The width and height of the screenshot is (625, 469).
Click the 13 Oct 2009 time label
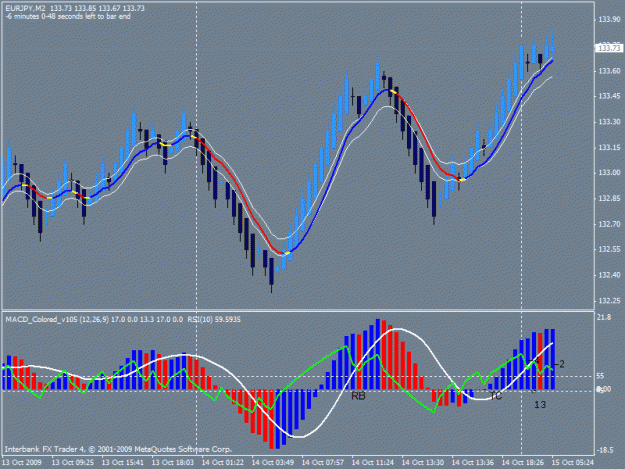[22, 463]
